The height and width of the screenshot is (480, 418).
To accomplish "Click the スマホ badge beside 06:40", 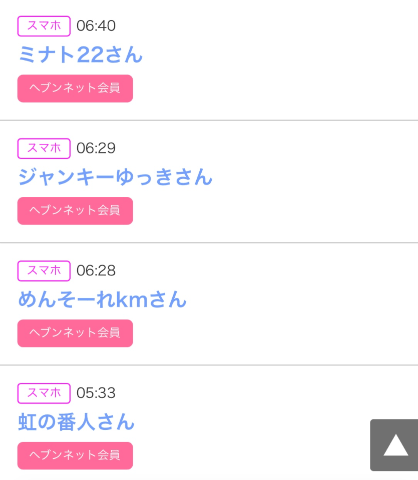I will click(44, 26).
